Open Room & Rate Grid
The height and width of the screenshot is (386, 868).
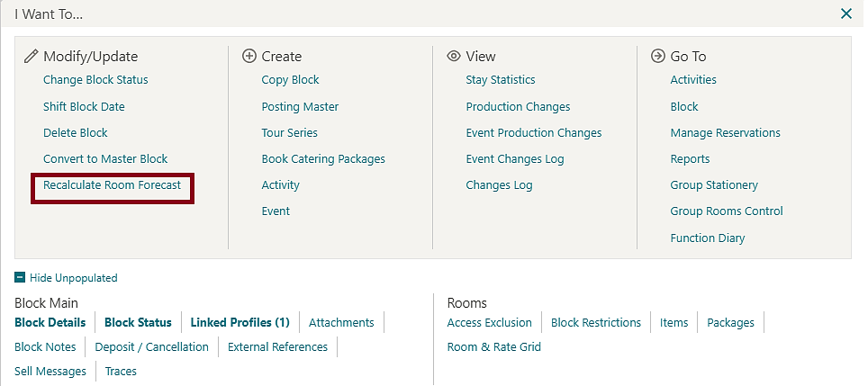[x=494, y=347]
